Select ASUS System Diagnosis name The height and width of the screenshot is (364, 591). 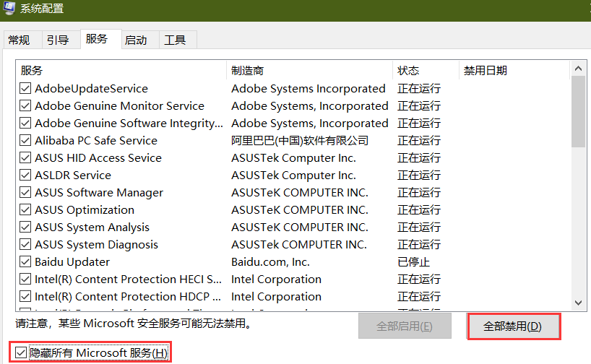click(x=96, y=245)
